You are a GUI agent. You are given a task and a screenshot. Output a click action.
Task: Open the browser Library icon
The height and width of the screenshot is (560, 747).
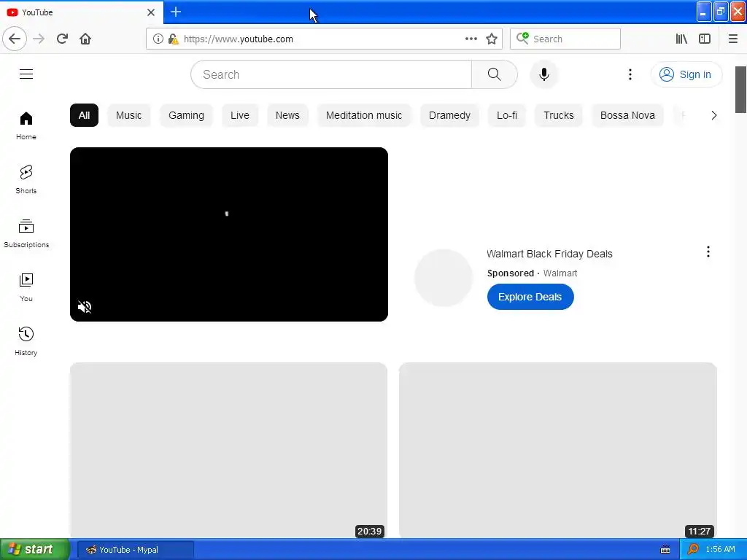(x=681, y=39)
